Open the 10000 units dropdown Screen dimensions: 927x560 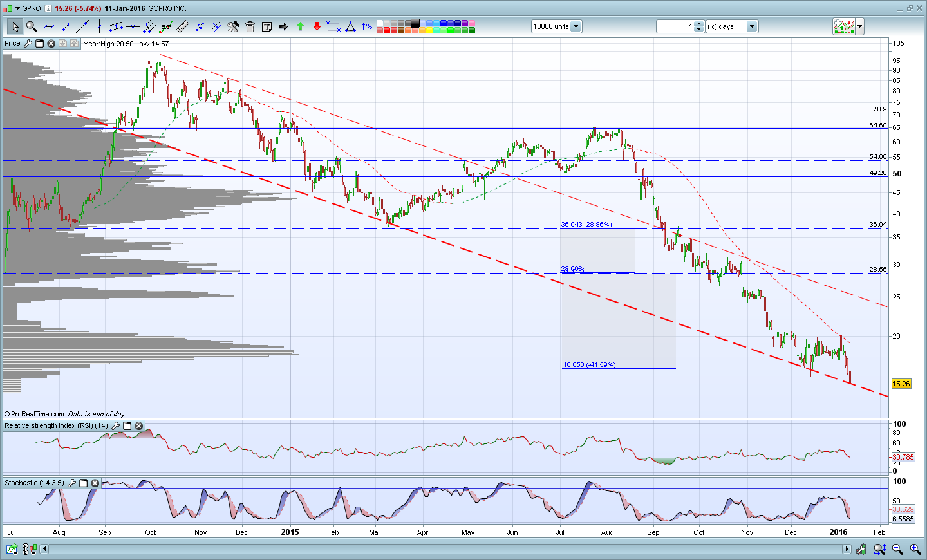(x=556, y=26)
